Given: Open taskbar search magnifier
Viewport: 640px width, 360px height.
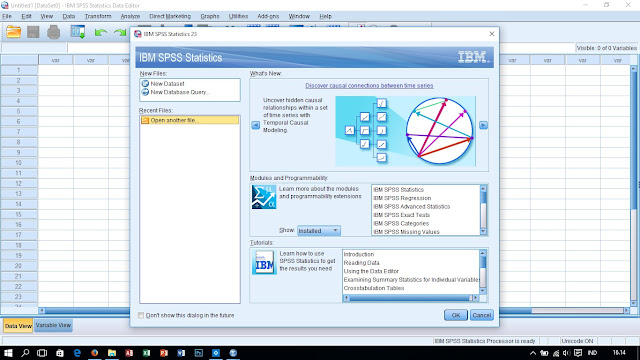Looking at the screenshot, I should (x=25, y=353).
